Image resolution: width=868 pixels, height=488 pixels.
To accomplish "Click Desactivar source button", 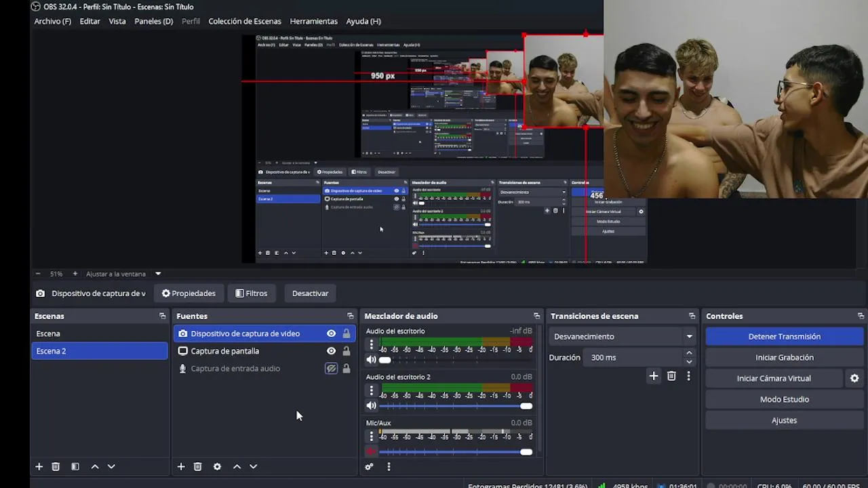I will [310, 293].
